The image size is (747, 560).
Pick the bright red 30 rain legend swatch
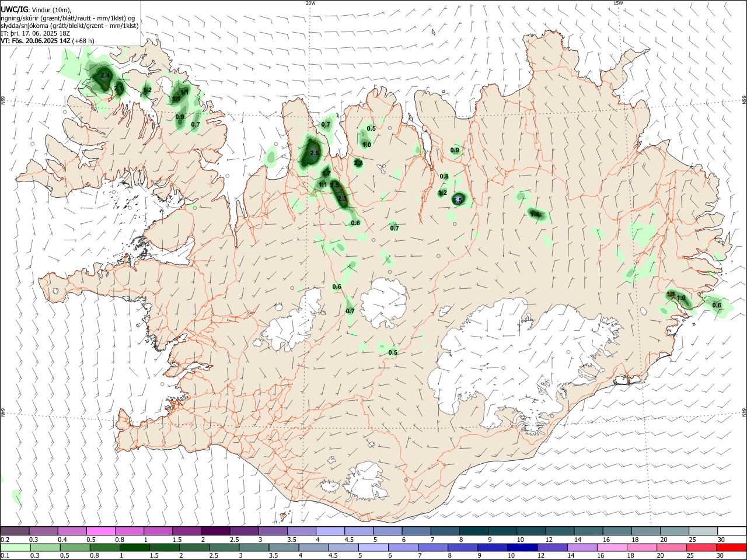click(x=730, y=547)
